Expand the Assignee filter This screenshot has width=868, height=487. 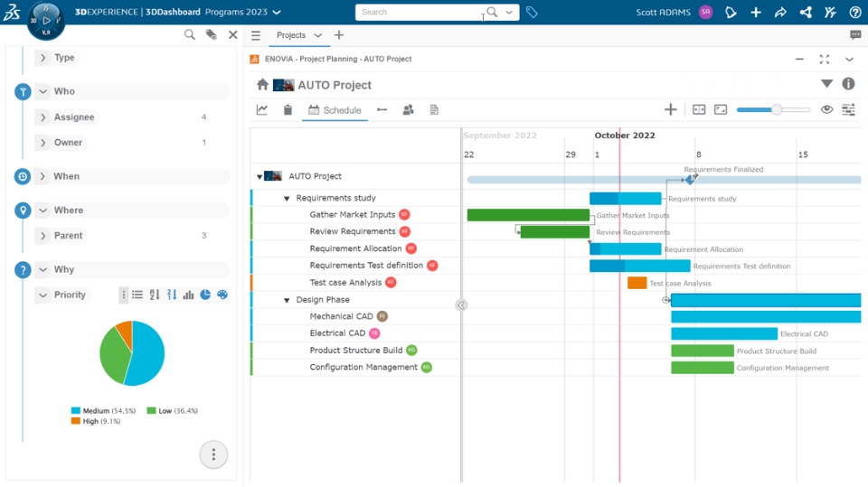43,117
